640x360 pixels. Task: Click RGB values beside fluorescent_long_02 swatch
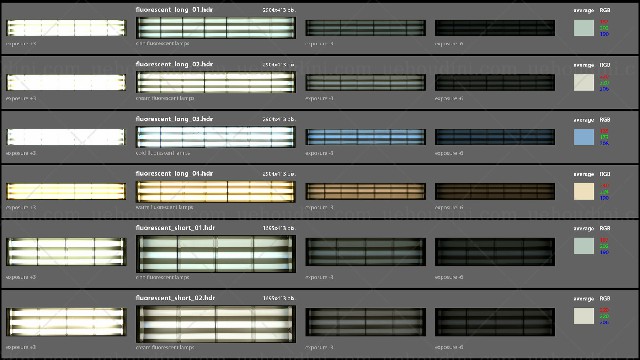coord(604,83)
